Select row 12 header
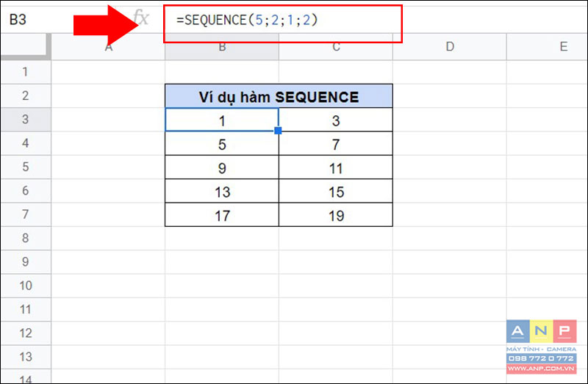The width and height of the screenshot is (588, 384). tap(25, 333)
